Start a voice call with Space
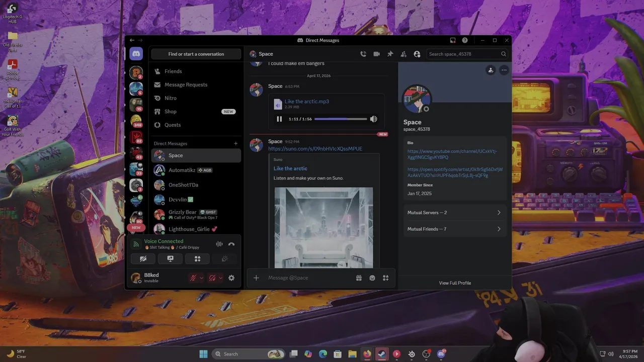 [363, 54]
